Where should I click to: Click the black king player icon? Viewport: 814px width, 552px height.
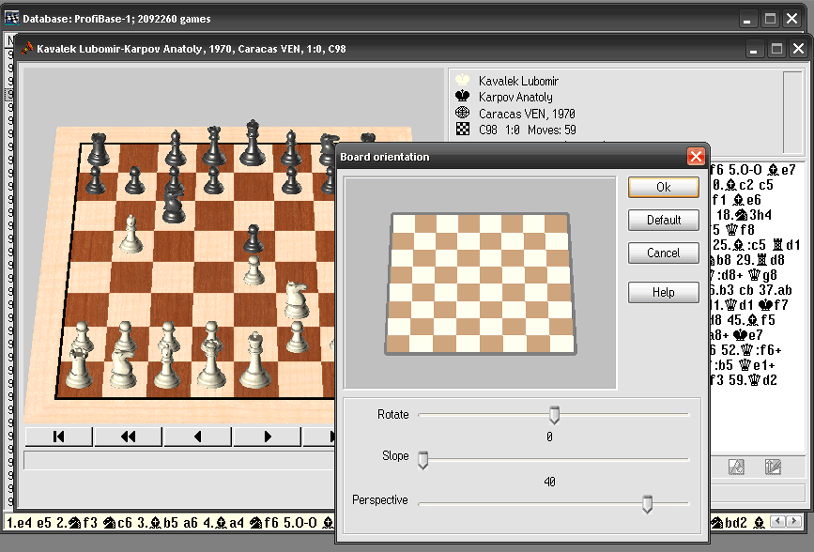tap(462, 96)
